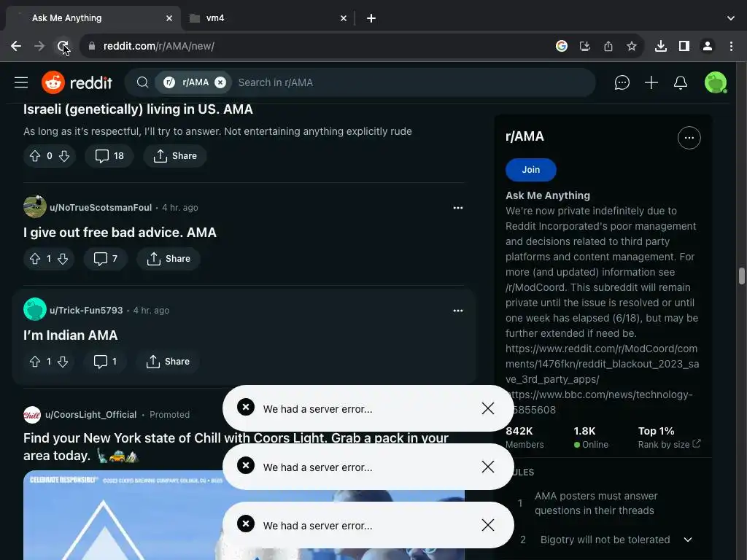747x560 pixels.
Task: Share the Israeli living in US post
Action: tap(175, 156)
